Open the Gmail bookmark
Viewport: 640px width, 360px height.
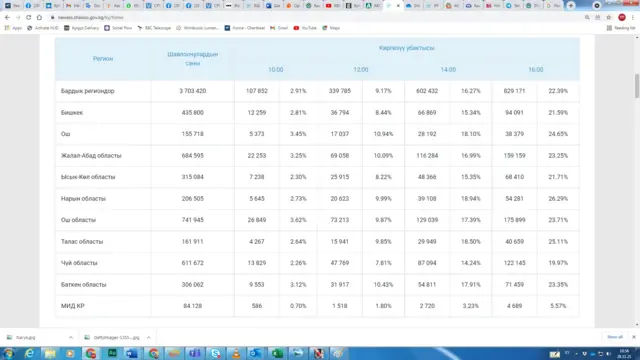click(279, 28)
